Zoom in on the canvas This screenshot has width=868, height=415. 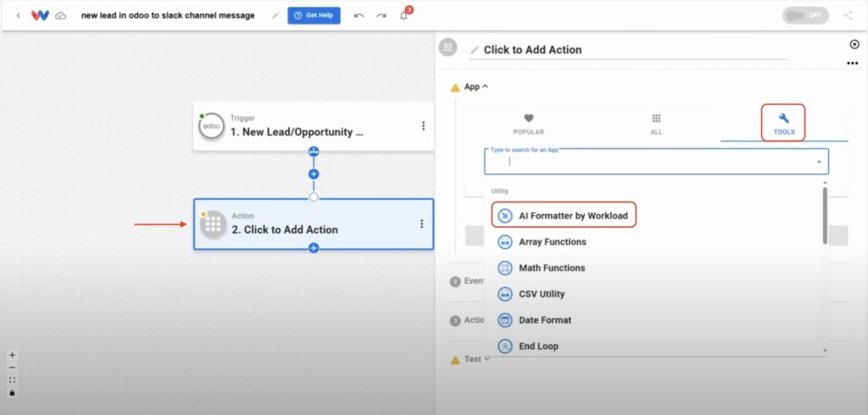click(12, 355)
